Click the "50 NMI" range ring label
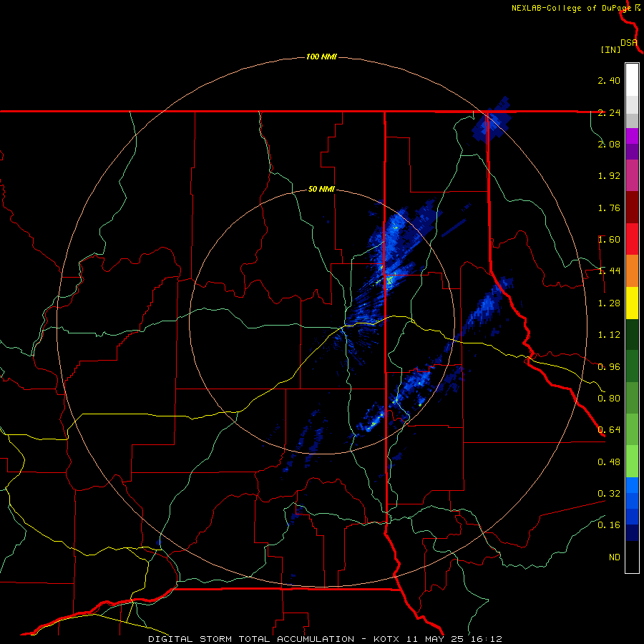The height and width of the screenshot is (644, 644). coord(321,190)
